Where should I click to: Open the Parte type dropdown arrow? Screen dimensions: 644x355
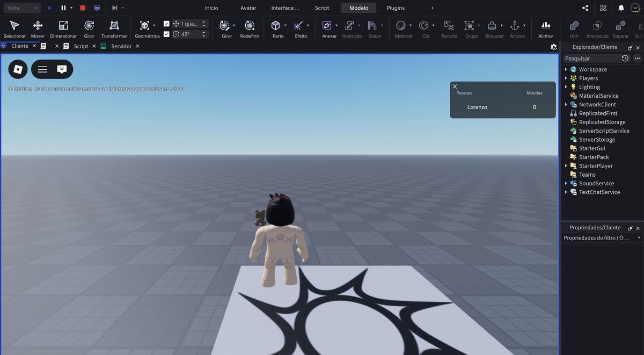pyautogui.click(x=285, y=25)
